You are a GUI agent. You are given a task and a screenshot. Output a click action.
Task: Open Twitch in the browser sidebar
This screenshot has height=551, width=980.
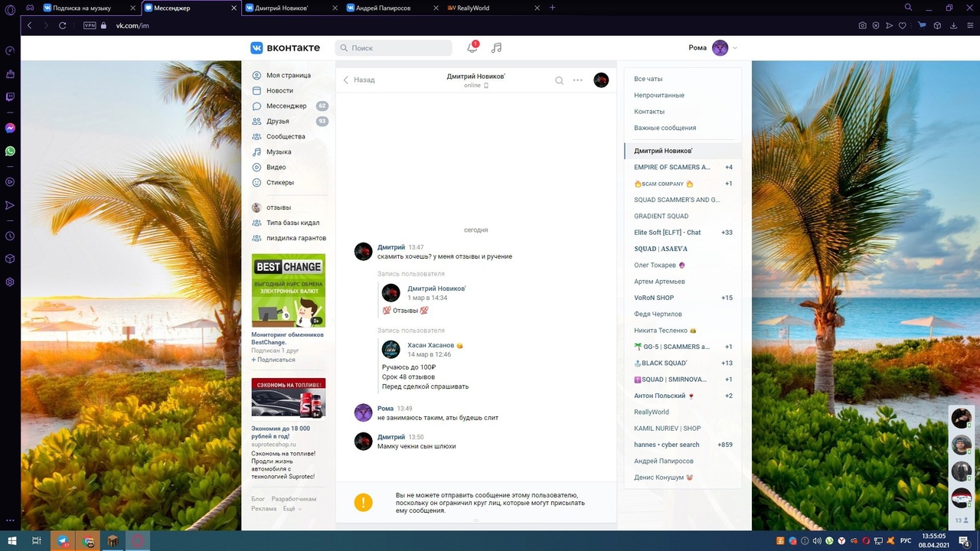click(10, 97)
